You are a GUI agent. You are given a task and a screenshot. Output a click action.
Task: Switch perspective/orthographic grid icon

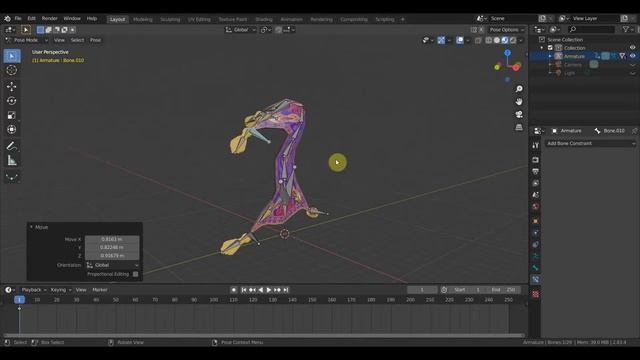click(519, 127)
